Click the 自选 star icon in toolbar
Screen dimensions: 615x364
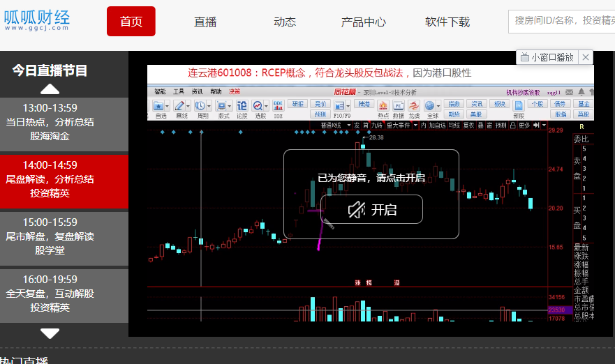(x=160, y=107)
